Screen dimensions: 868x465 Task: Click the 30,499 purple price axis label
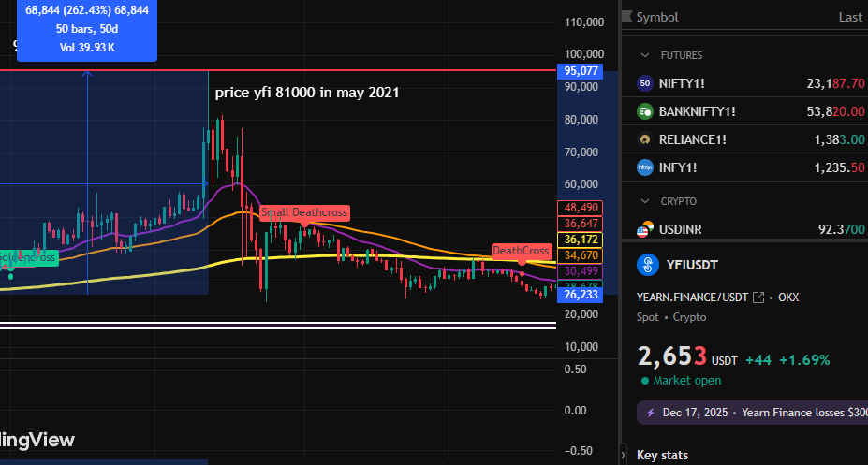(581, 271)
